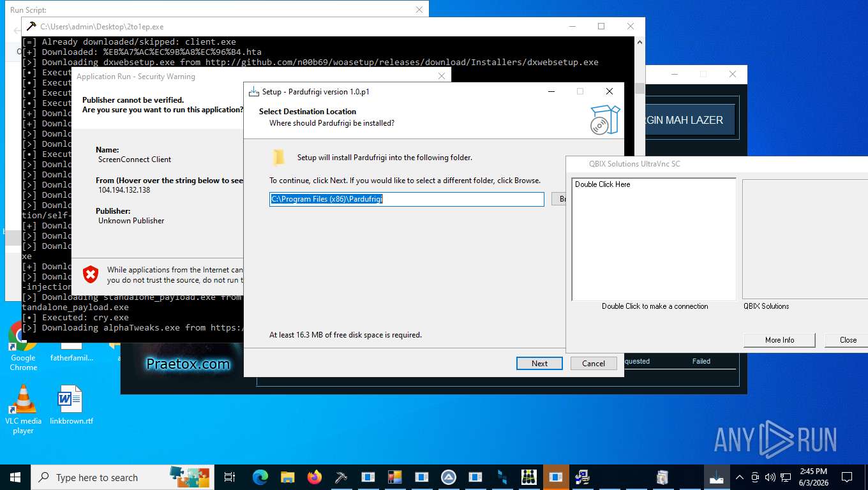Click 'Downloading alphaTweaks.exe' console line
868x490 pixels.
click(133, 327)
